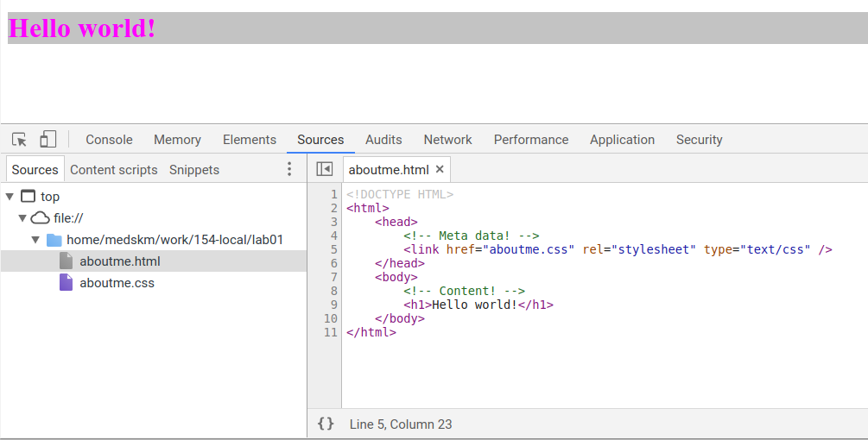The width and height of the screenshot is (868, 440).
Task: Hide the navigator sidebar icon
Action: tap(325, 169)
